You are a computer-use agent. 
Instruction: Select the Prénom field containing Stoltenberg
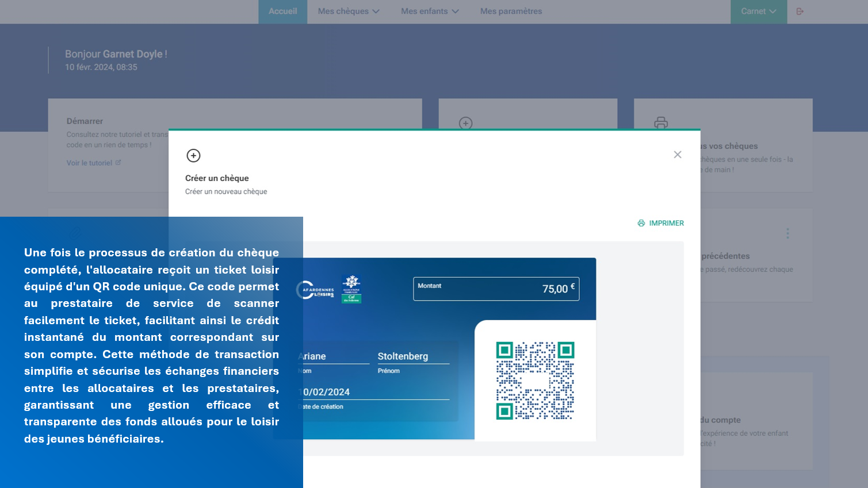pos(413,356)
